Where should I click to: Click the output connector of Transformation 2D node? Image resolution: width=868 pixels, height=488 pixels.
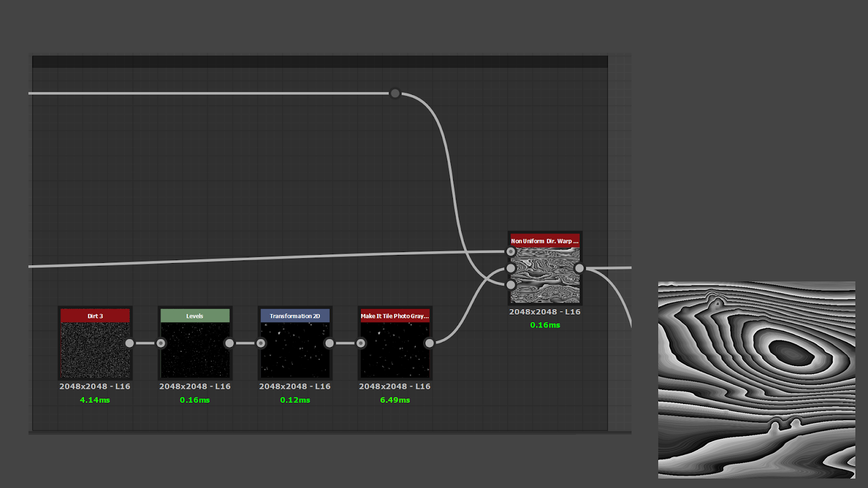tap(329, 343)
